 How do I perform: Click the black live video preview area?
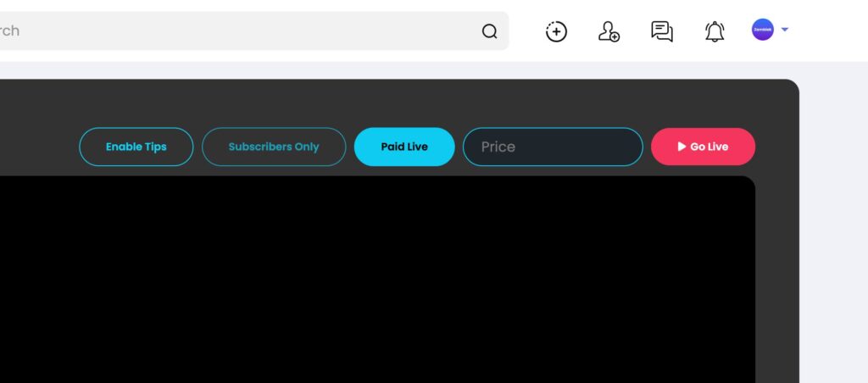pyautogui.click(x=377, y=280)
